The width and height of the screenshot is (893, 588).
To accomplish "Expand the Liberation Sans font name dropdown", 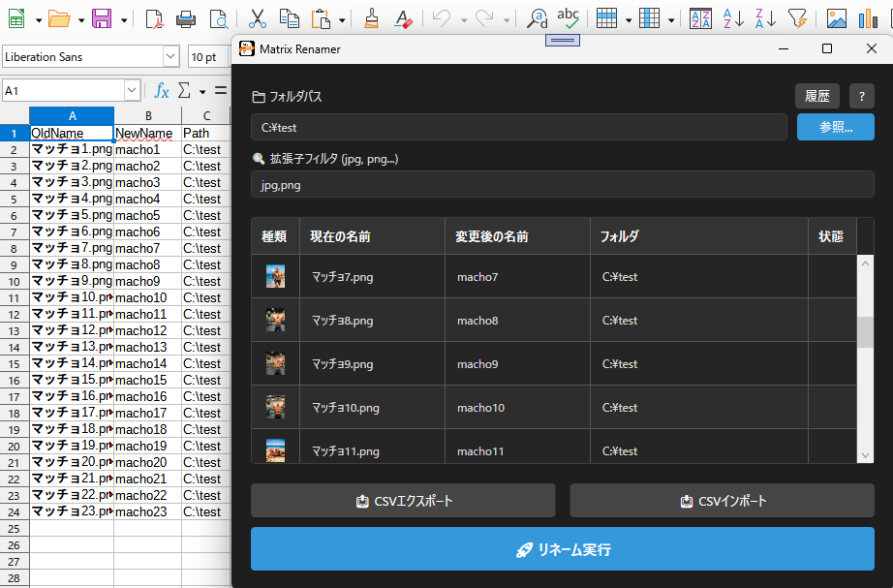I will point(170,56).
